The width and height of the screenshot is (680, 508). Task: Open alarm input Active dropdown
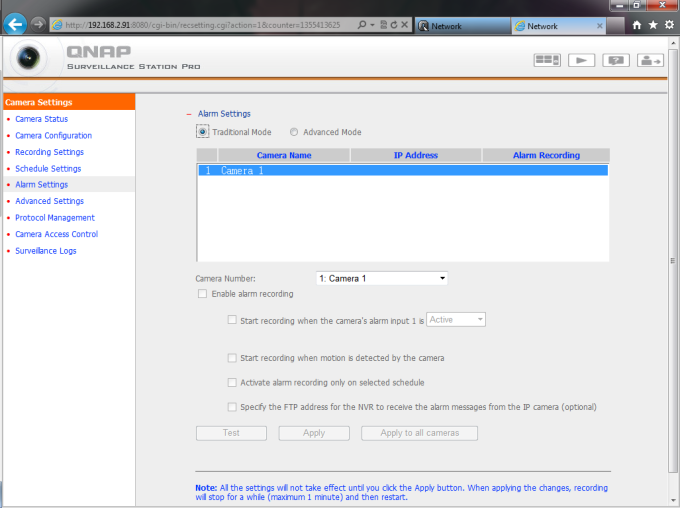tap(456, 320)
